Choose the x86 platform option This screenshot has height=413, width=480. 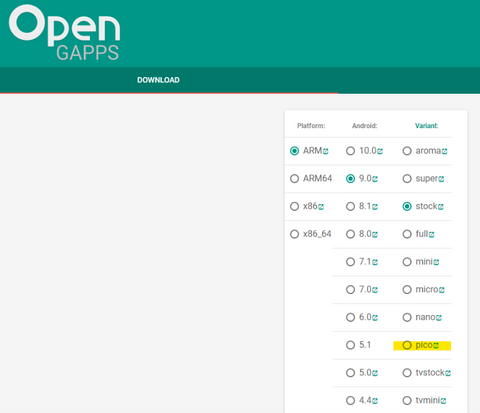[294, 206]
